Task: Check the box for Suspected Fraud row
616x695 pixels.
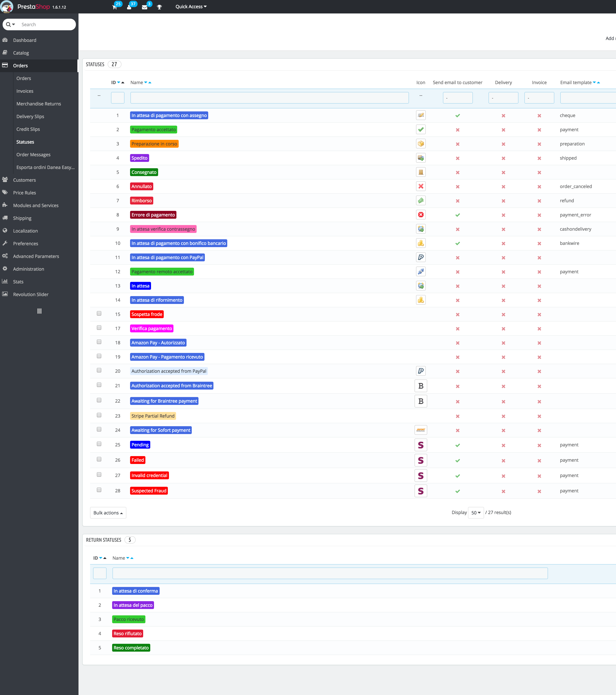Action: [x=99, y=490]
